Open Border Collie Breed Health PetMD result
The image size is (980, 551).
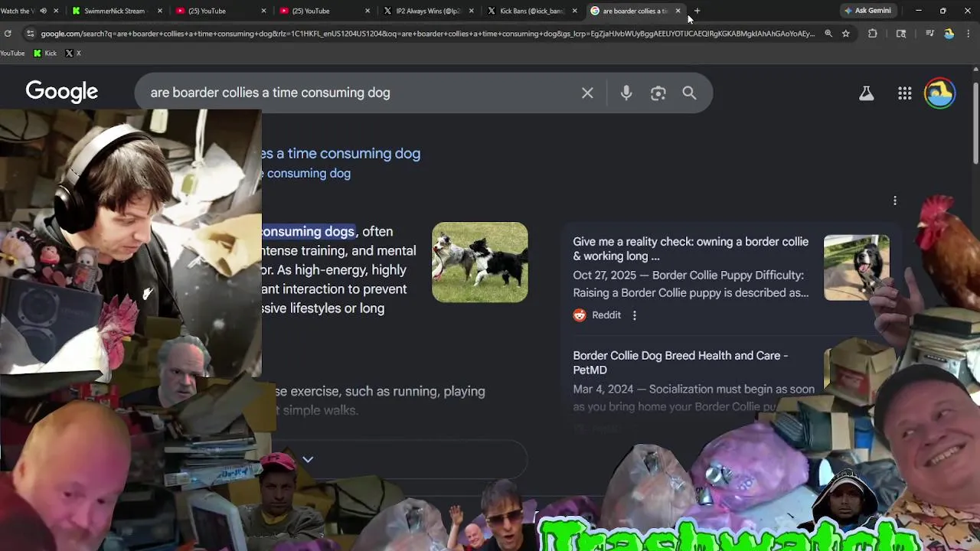point(680,362)
